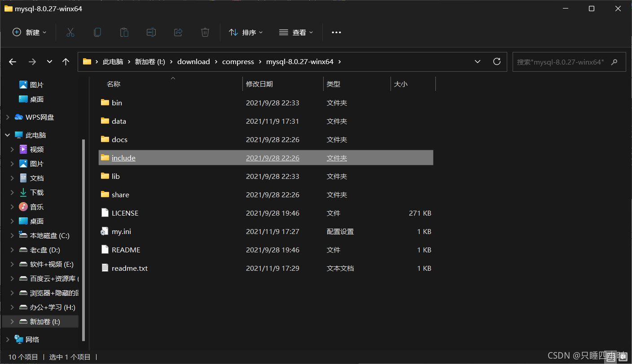
Task: Select the include folder row
Action: pyautogui.click(x=266, y=158)
